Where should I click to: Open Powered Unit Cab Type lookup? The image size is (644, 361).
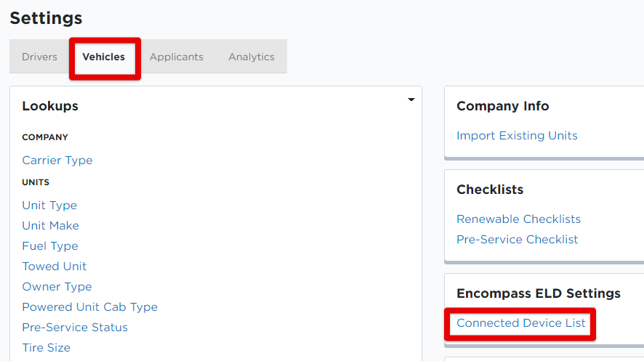pyautogui.click(x=90, y=307)
